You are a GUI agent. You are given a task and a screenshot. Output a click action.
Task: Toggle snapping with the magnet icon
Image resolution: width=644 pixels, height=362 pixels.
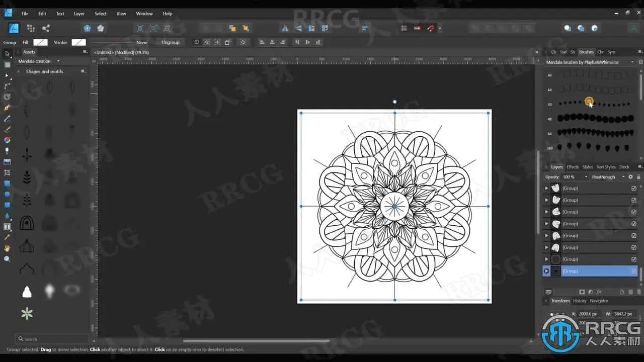coord(431,28)
